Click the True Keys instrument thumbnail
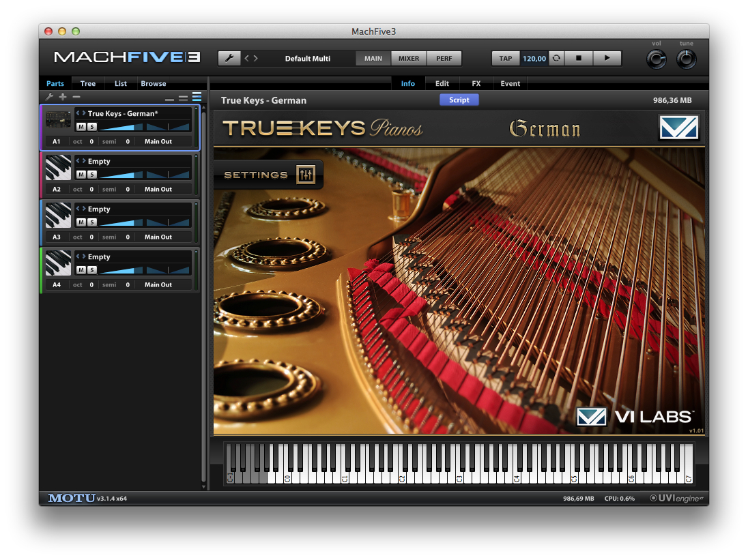 pyautogui.click(x=58, y=120)
